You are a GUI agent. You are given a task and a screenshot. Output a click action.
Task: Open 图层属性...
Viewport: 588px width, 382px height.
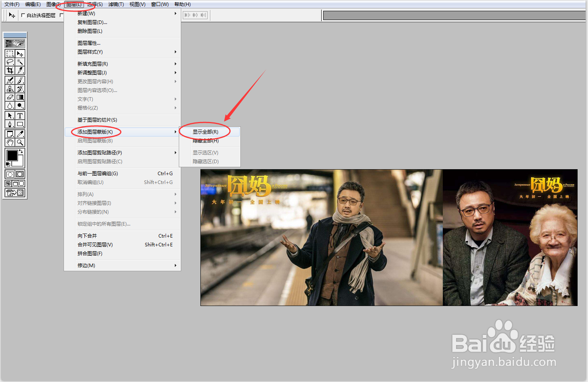coord(122,43)
